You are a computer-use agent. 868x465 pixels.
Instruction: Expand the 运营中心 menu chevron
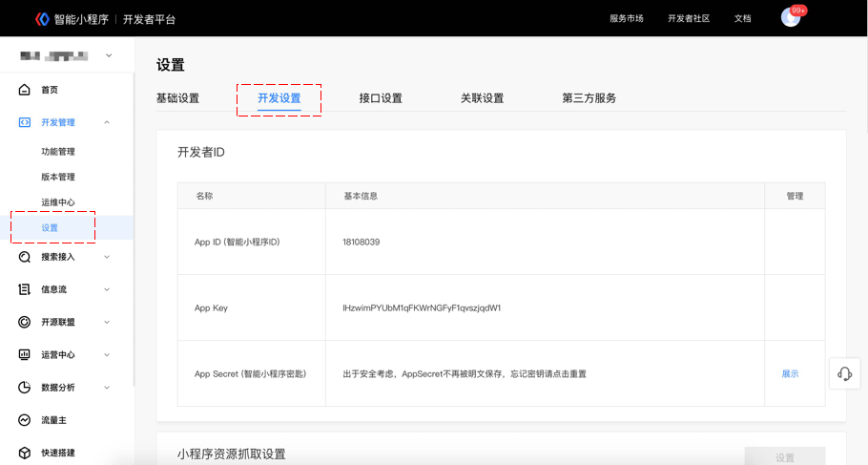[107, 354]
